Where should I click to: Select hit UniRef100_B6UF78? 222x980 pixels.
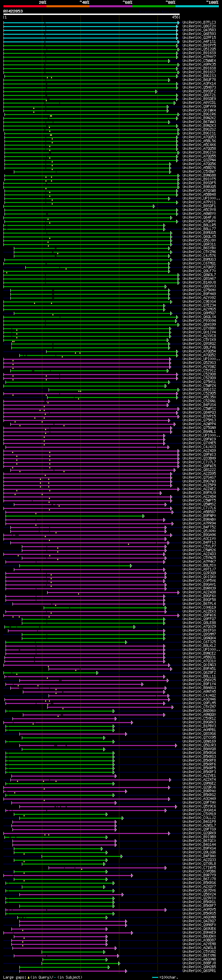pyautogui.click(x=199, y=80)
